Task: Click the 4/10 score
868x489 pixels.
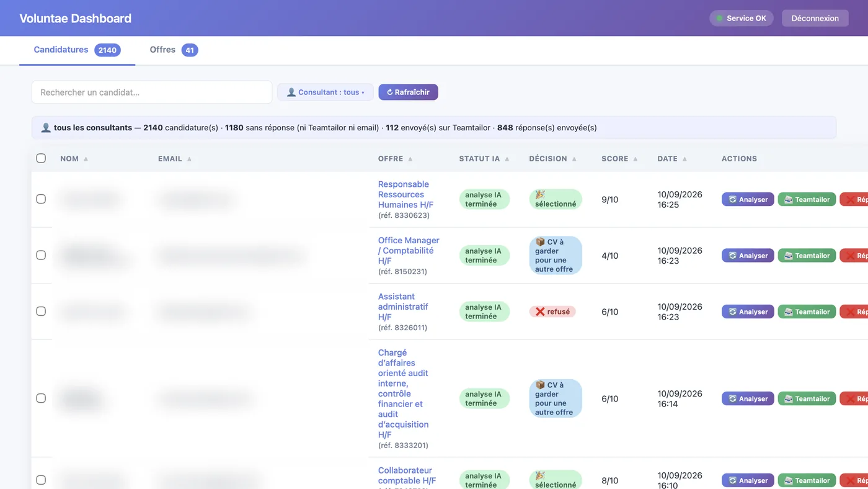Action: pos(610,256)
